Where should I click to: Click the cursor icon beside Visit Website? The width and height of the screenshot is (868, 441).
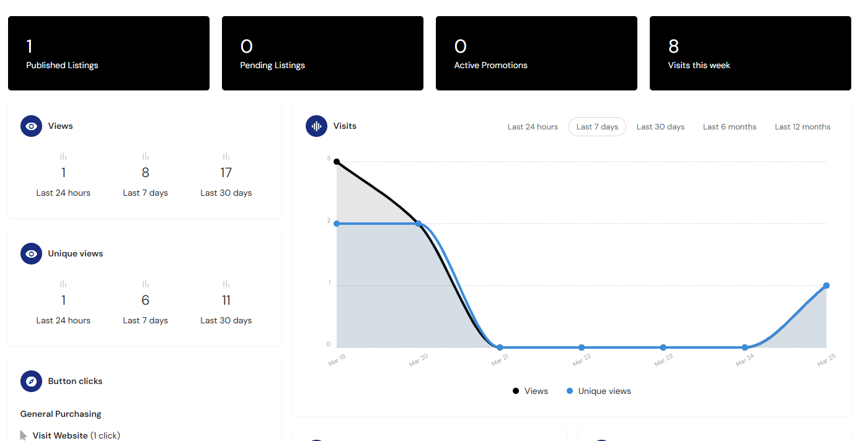[x=22, y=435]
